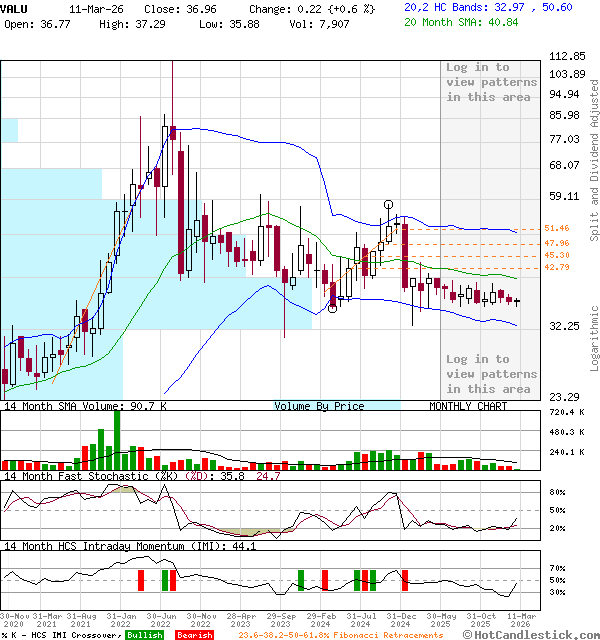The width and height of the screenshot is (600, 640).
Task: Click the circle marker at the early 2024 low
Action: (333, 308)
